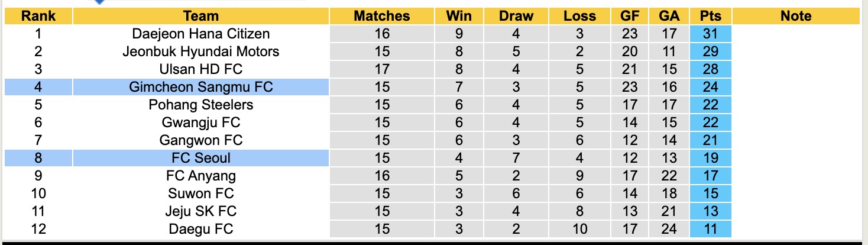Click the Rank column header
Screen dimensions: 868x245
[38, 16]
